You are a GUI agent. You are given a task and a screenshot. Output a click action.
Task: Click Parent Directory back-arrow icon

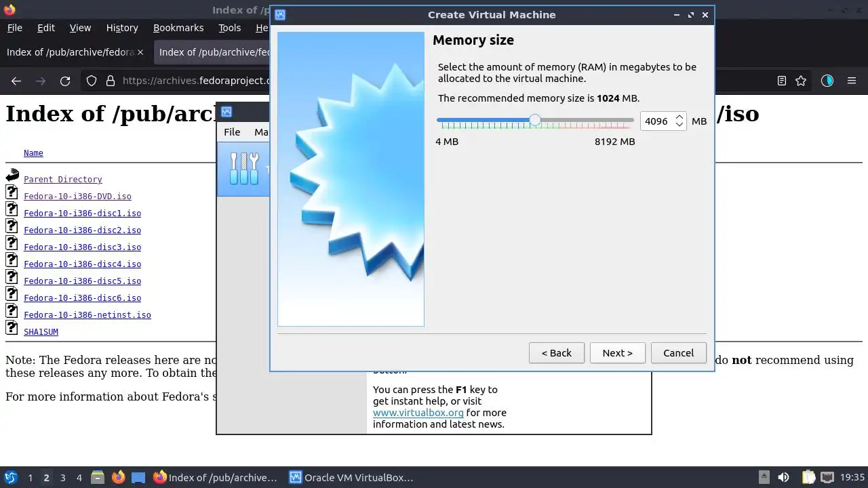tap(12, 176)
